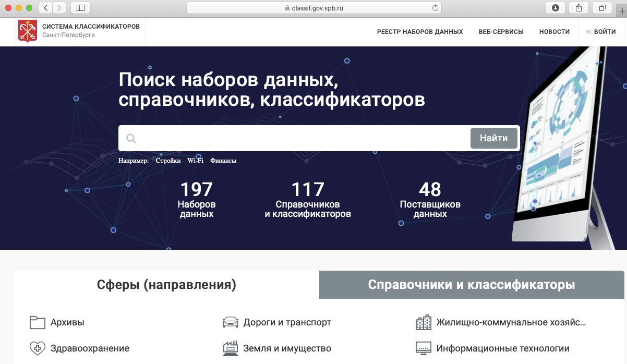Click the login arrow icon beside Войти

click(588, 32)
